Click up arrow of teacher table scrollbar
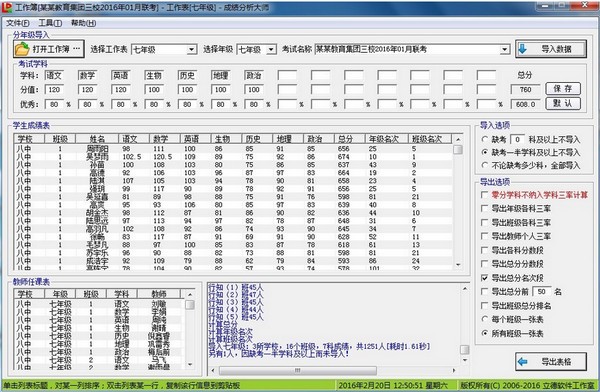The image size is (600, 392). click(x=190, y=294)
